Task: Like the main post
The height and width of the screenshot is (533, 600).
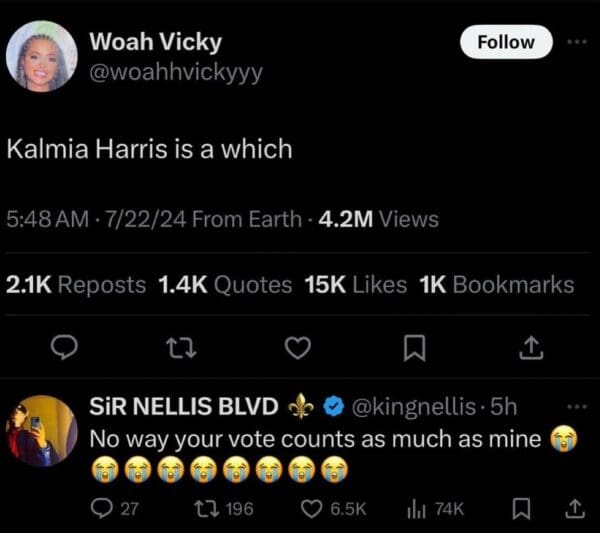Action: (298, 346)
